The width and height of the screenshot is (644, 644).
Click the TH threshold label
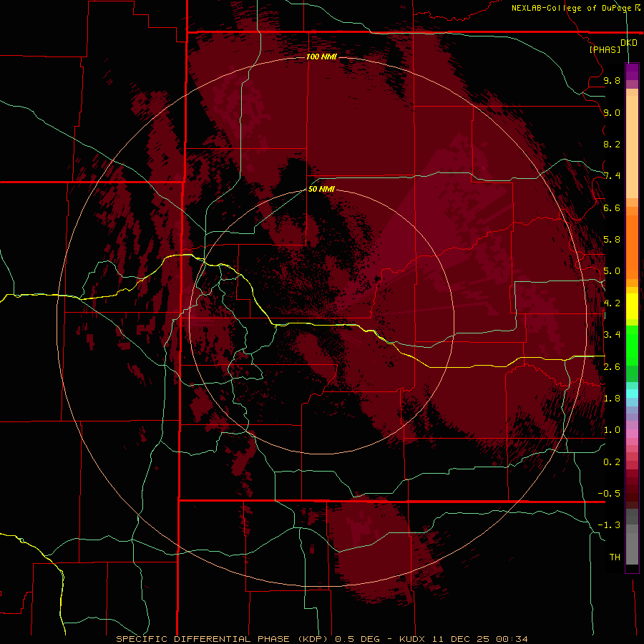(x=615, y=557)
